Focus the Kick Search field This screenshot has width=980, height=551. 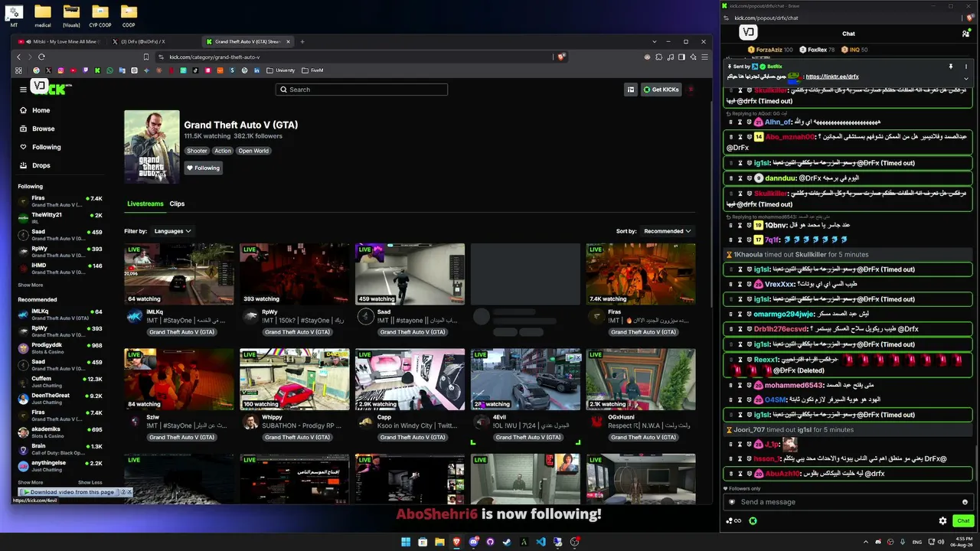point(361,90)
